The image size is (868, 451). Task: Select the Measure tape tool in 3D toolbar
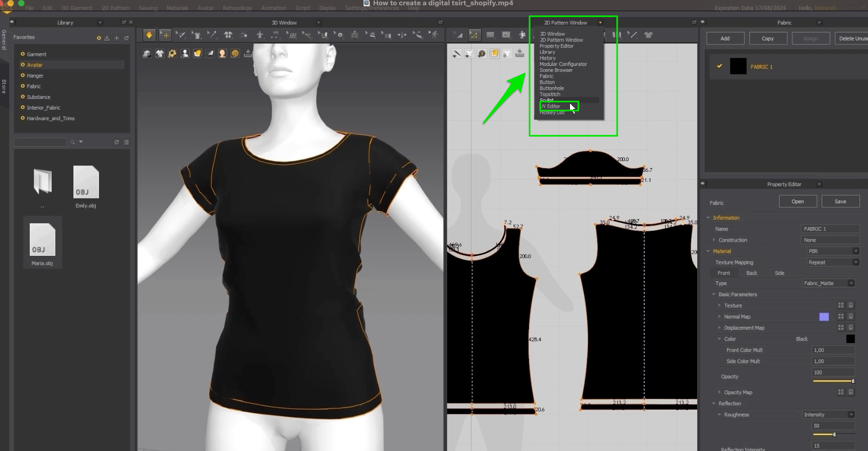pos(418,35)
